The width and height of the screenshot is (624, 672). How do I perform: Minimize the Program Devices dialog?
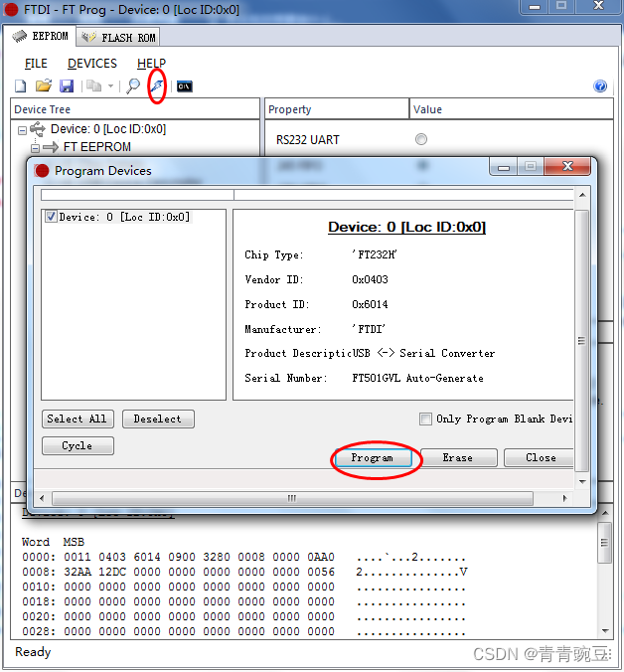(x=504, y=166)
